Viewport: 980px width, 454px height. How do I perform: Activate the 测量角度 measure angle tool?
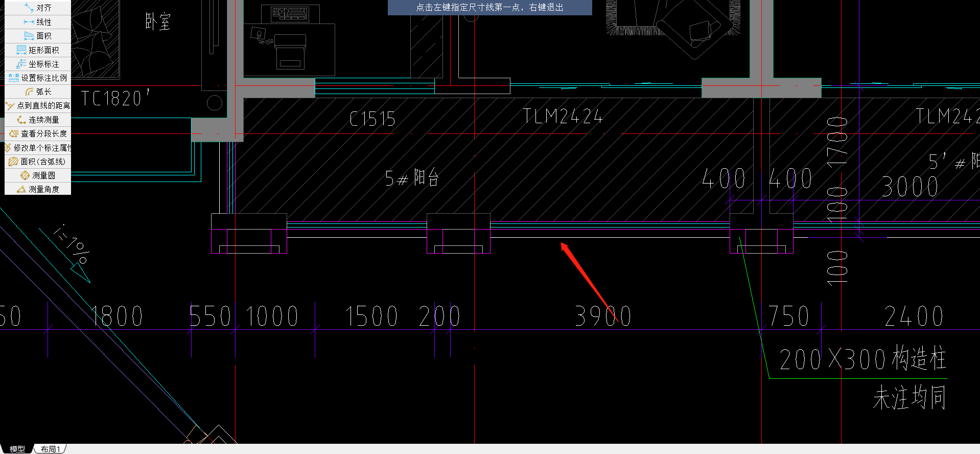[38, 189]
